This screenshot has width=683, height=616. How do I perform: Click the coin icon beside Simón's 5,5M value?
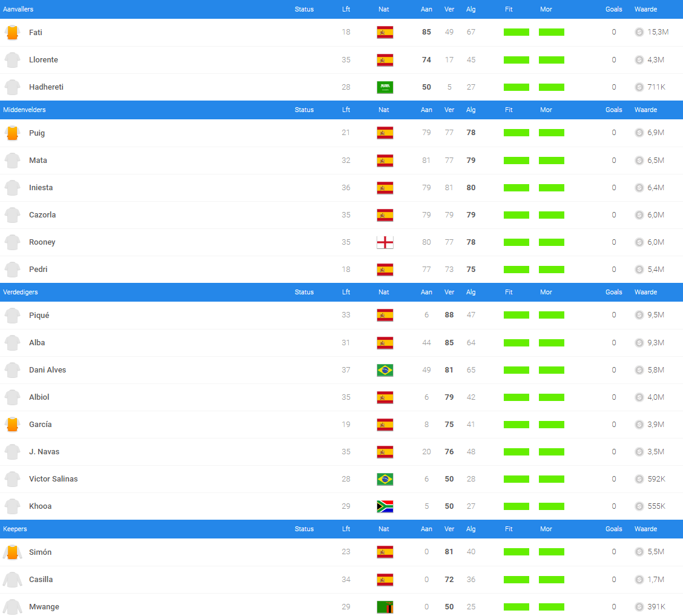(639, 552)
